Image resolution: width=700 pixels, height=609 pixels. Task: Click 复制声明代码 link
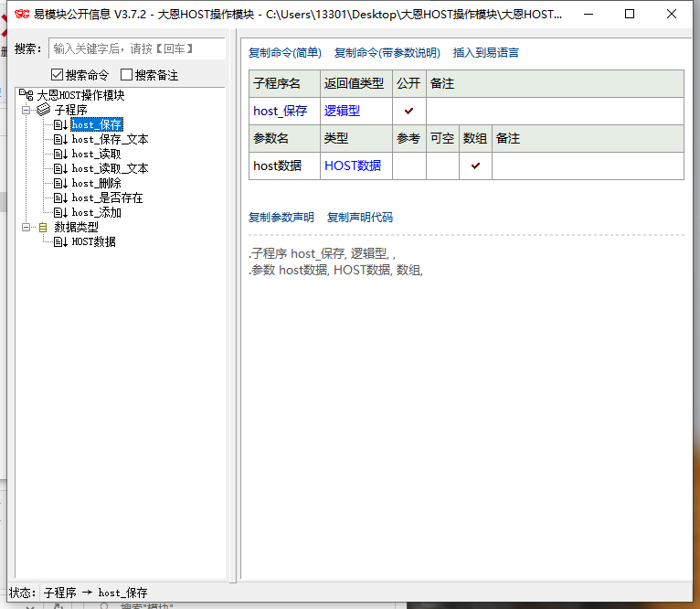click(x=359, y=218)
